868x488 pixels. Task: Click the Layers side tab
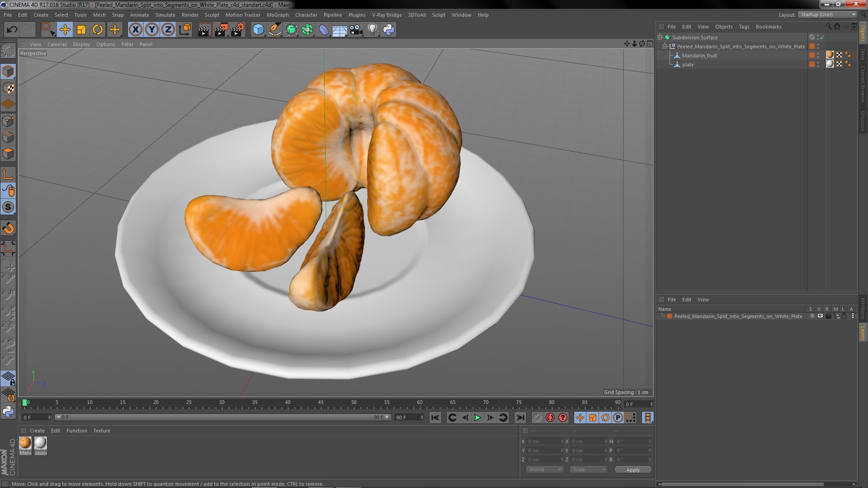coord(863,333)
